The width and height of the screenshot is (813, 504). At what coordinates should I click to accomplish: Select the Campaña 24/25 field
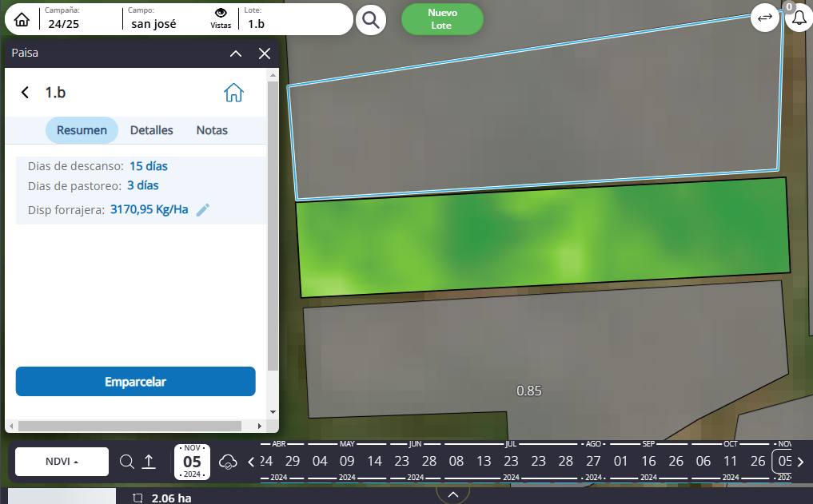(81, 19)
